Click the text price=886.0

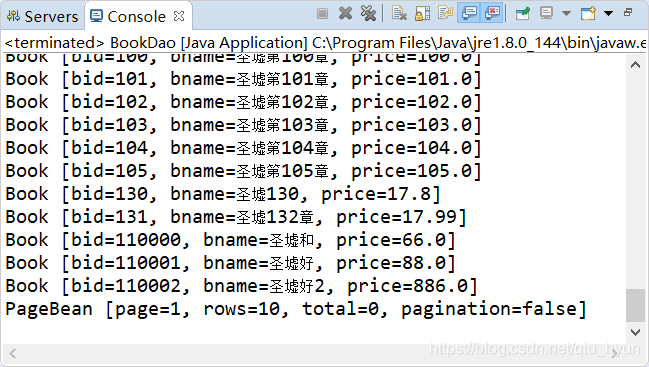408,286
